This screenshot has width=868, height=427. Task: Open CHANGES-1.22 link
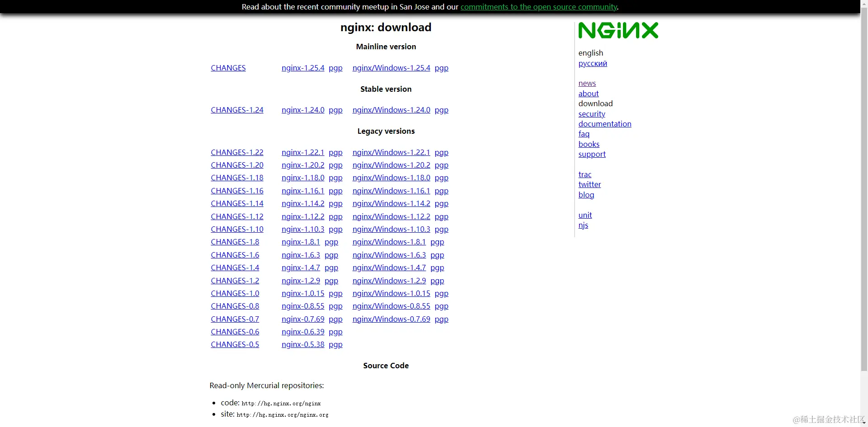point(237,152)
